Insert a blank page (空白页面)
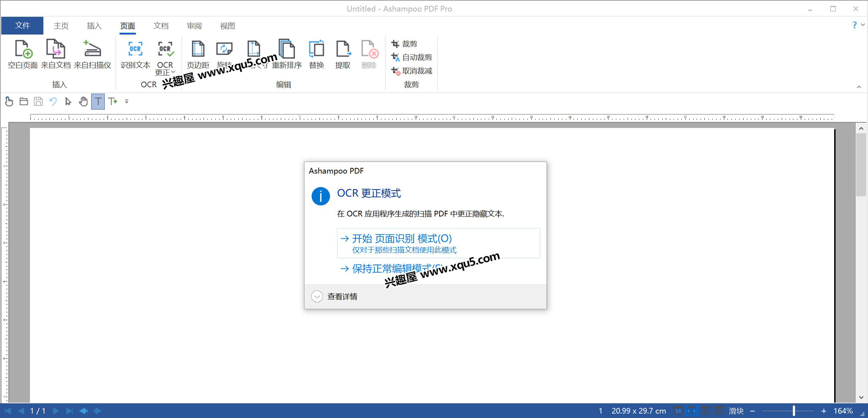868x418 pixels. pyautogui.click(x=23, y=54)
